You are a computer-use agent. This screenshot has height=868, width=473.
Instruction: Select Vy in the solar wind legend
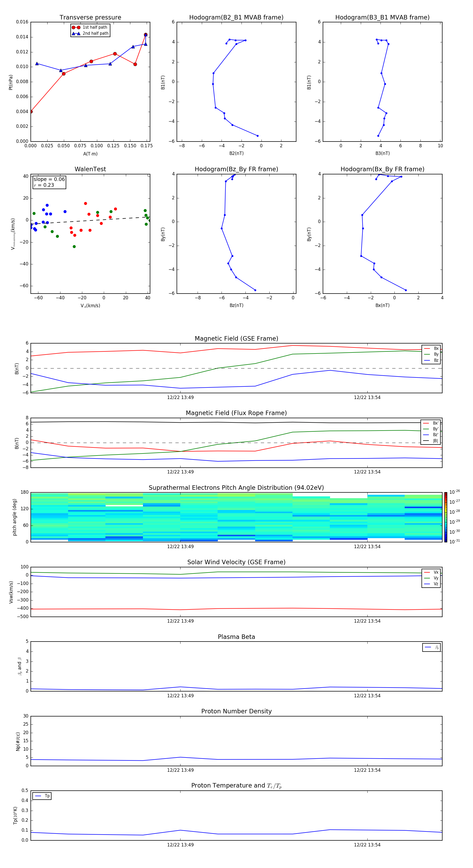431,578
